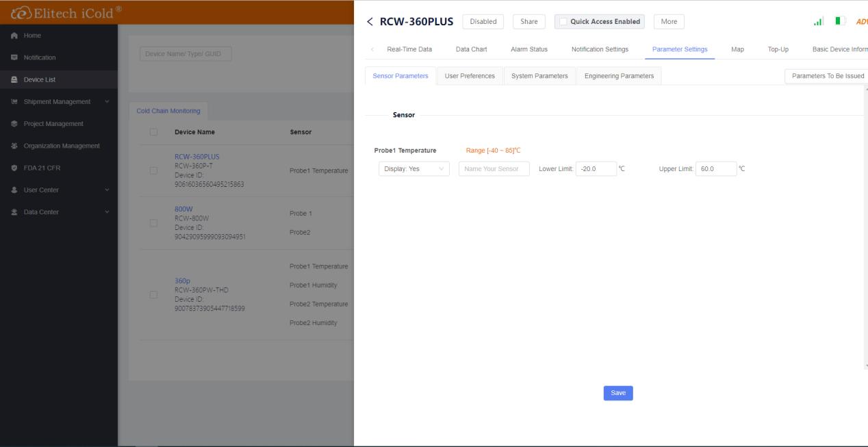Click the Device Name/Type/GUID search field
The width and height of the screenshot is (868, 447).
point(186,54)
